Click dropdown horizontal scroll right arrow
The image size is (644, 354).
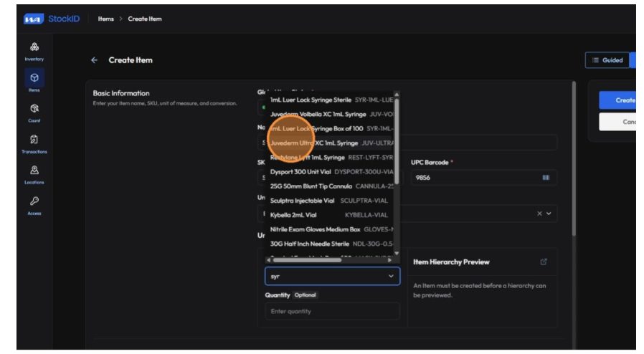389,260
